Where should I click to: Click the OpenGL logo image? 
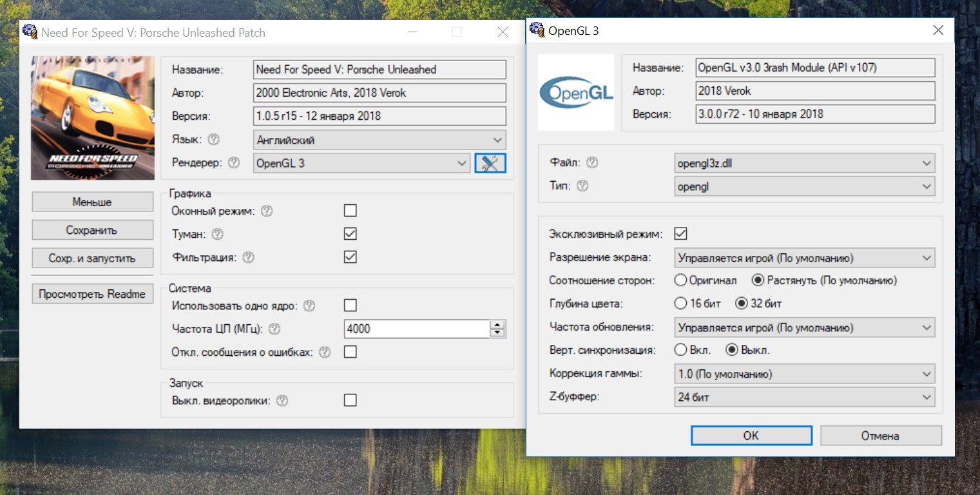[x=576, y=92]
